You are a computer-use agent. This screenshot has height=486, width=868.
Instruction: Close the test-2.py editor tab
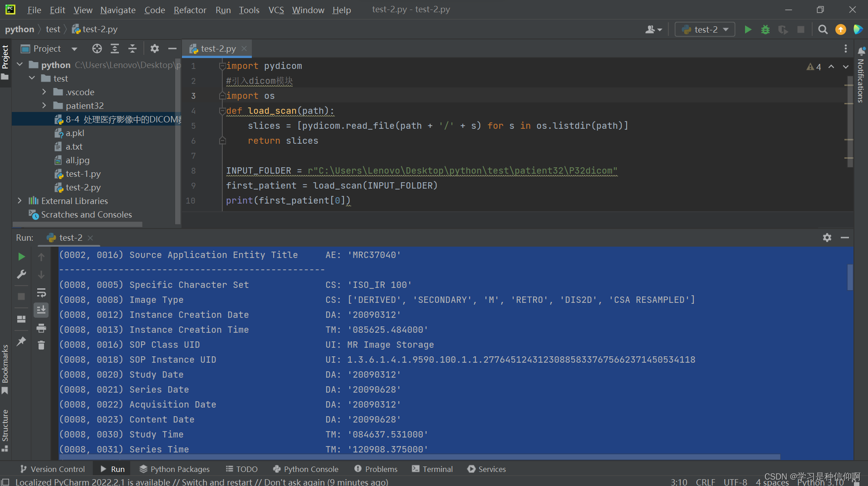[244, 49]
